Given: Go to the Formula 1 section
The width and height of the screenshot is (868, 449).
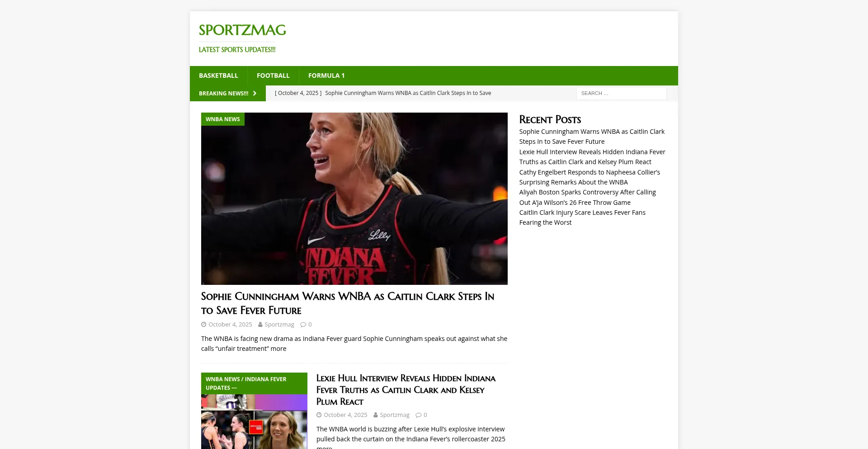Looking at the screenshot, I should click(x=326, y=76).
